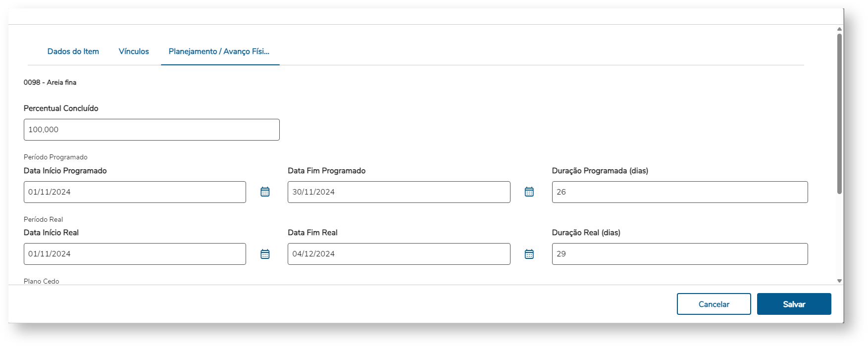Focus the Duração Real (dias) field
This screenshot has height=347, width=868.
679,254
